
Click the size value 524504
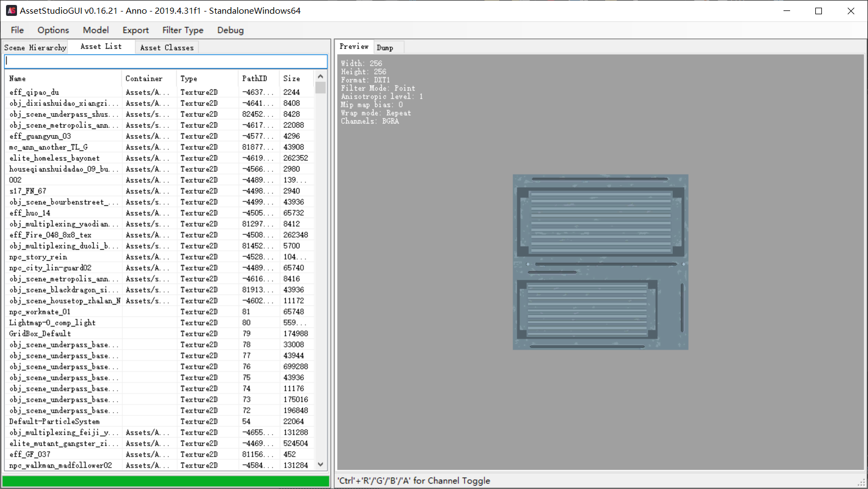click(x=296, y=443)
